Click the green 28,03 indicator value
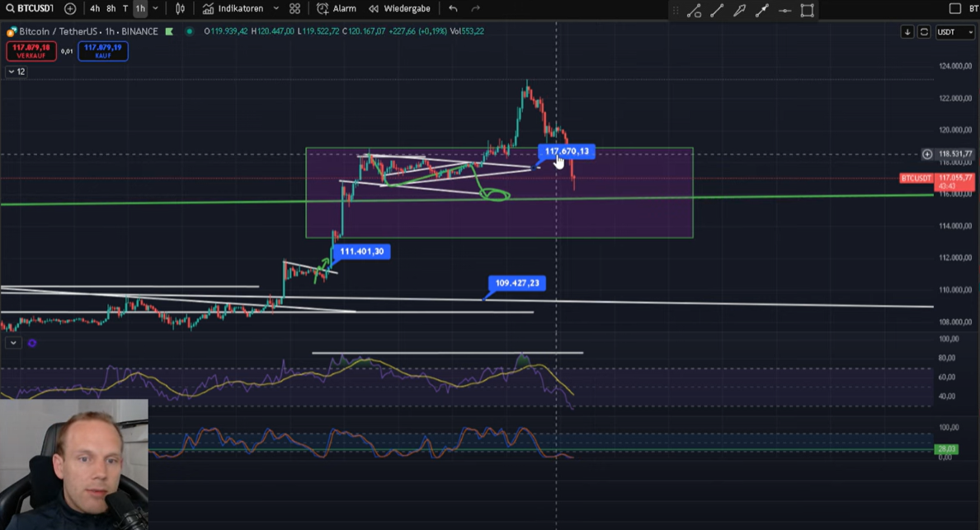Screen dimensions: 980x530 click(947, 449)
